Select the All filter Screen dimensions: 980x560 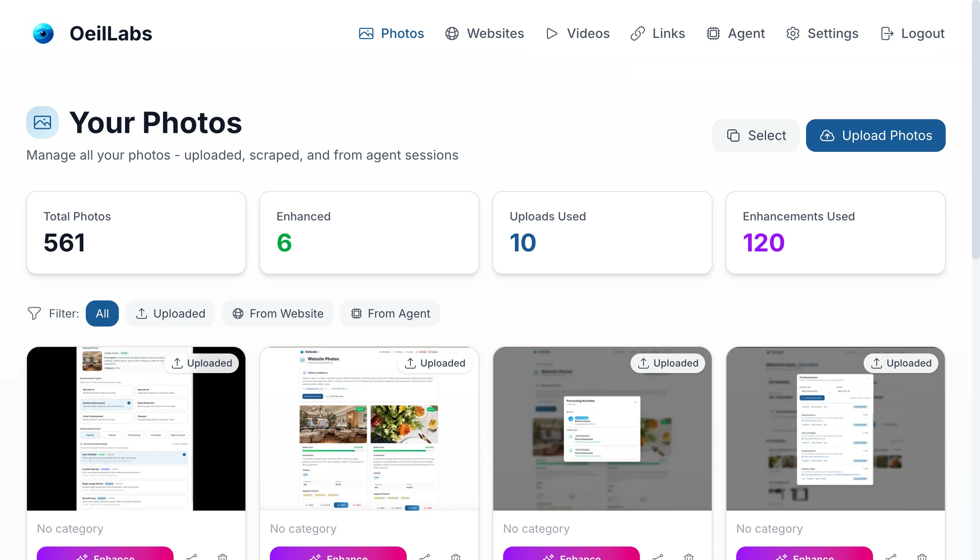102,313
